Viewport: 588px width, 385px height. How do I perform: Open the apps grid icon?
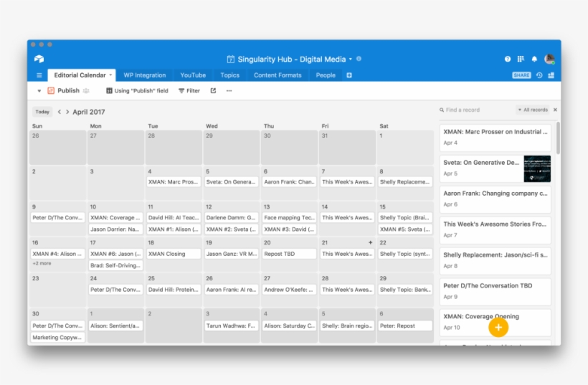pyautogui.click(x=521, y=59)
